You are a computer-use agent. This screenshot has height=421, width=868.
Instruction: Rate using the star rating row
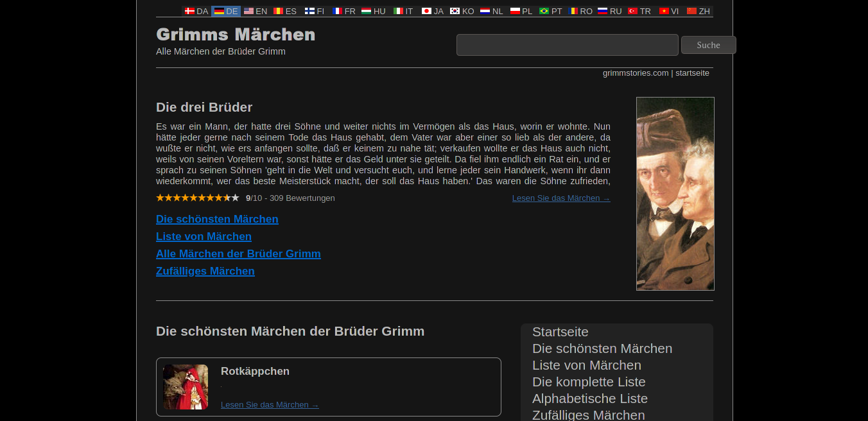(x=198, y=198)
